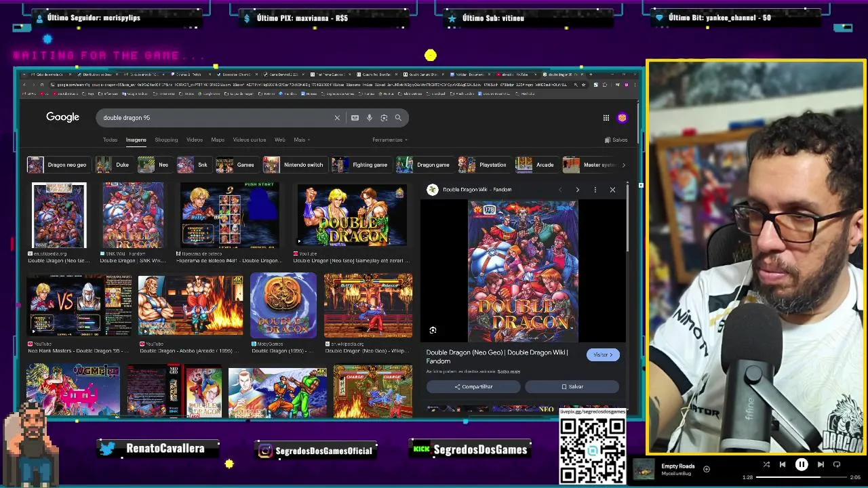Go to the previous image in preview panel

point(560,190)
